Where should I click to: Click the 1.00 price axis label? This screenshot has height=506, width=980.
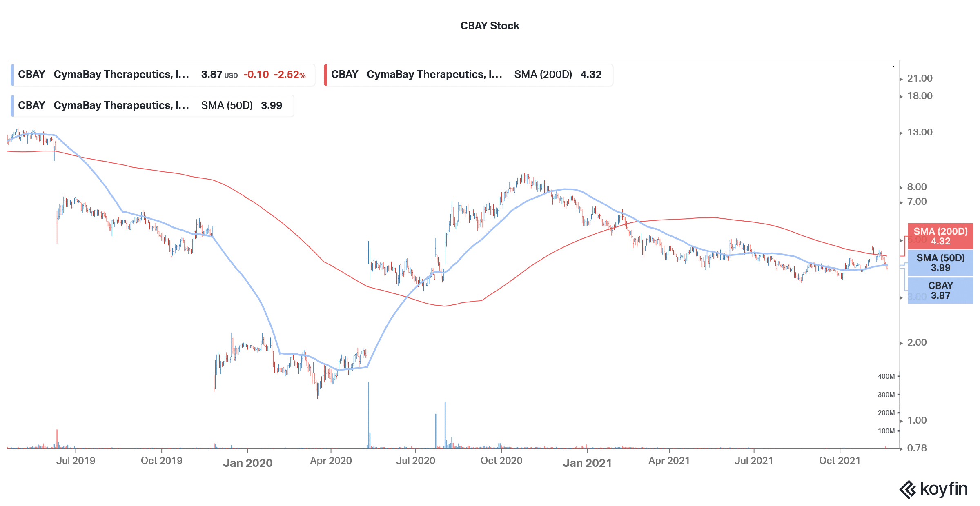(x=917, y=420)
